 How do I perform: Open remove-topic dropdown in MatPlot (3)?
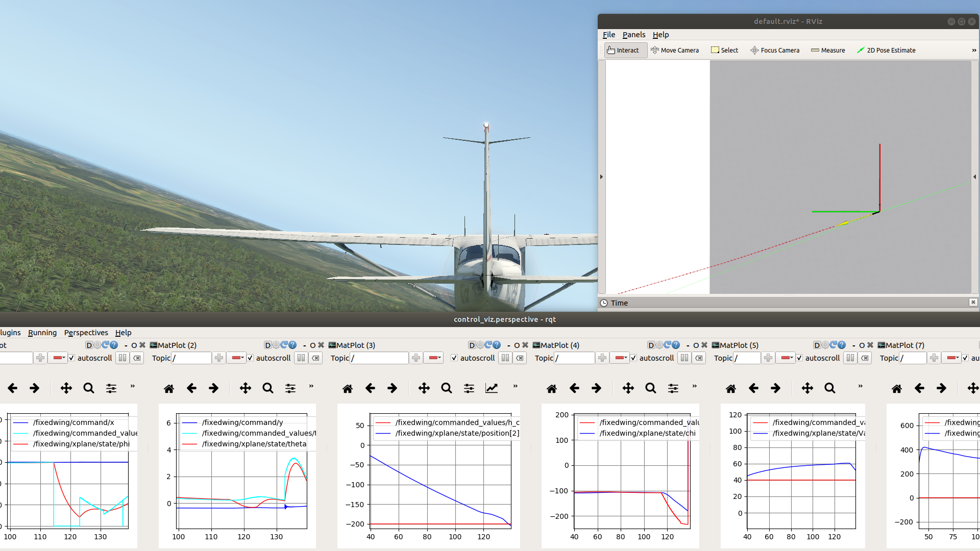pyautogui.click(x=433, y=358)
